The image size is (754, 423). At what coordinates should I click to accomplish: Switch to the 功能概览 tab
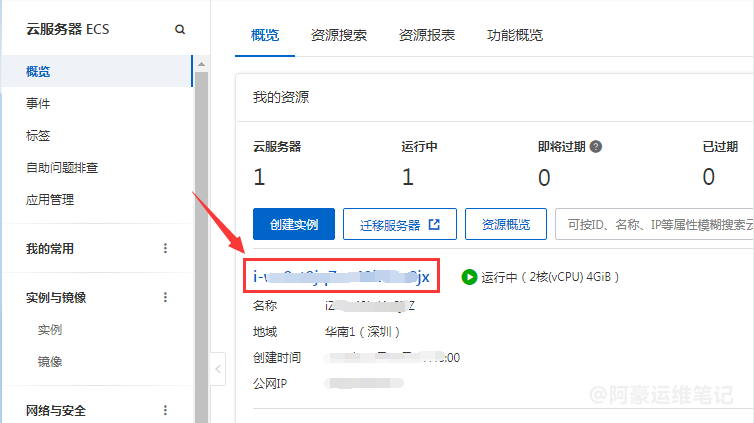pyautogui.click(x=515, y=35)
